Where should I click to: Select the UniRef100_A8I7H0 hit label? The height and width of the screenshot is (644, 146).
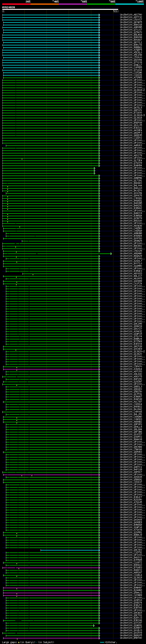coord(131,15)
